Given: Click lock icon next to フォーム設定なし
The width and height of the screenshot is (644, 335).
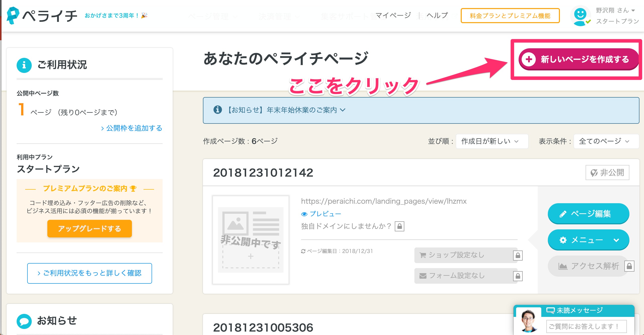Looking at the screenshot, I should pos(518,276).
